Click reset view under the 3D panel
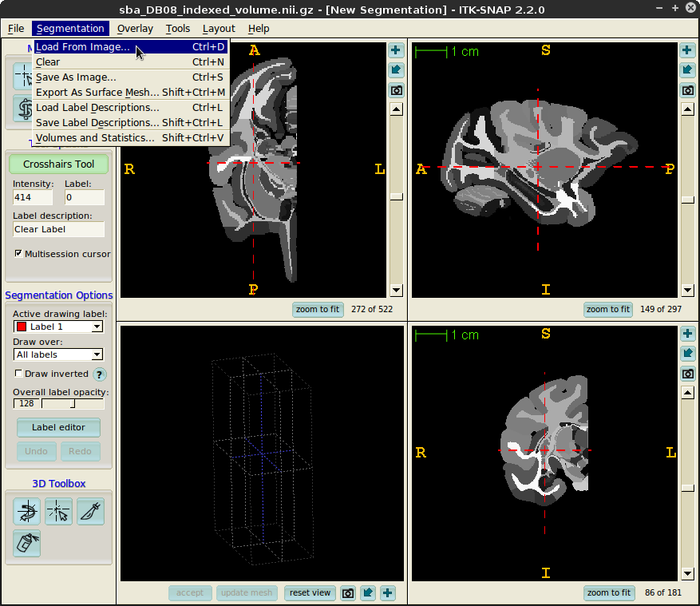The height and width of the screenshot is (606, 700). click(x=310, y=593)
